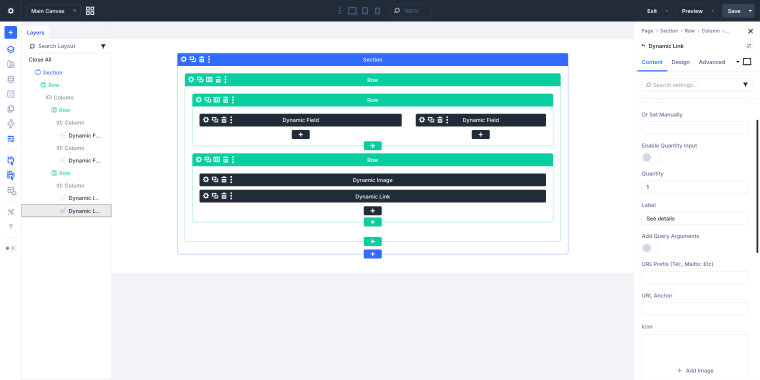Open the Save dropdown arrow

[750, 11]
